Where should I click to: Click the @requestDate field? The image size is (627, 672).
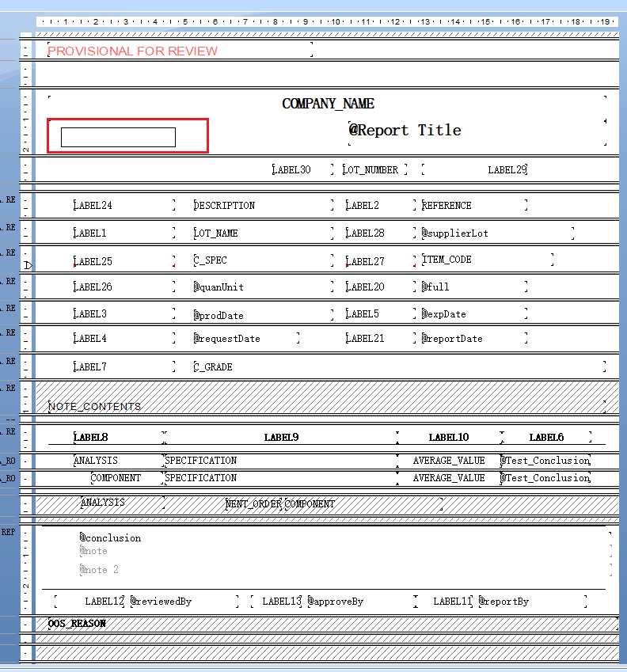pos(246,338)
